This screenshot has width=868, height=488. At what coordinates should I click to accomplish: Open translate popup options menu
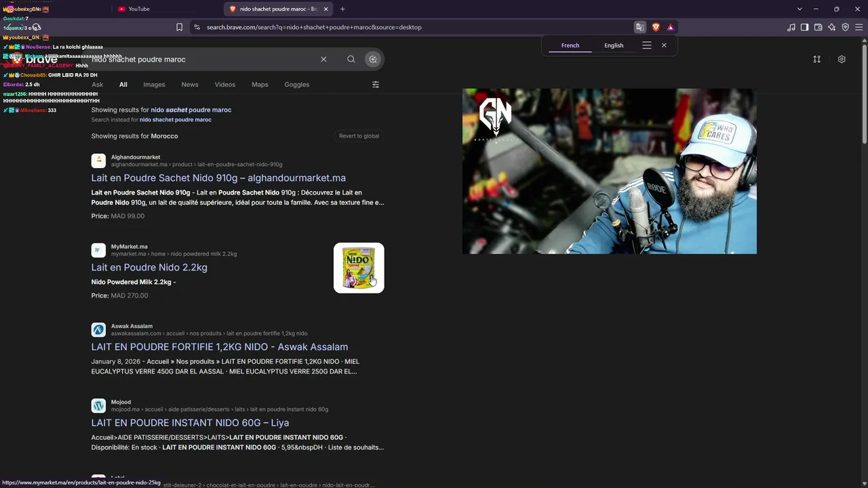pos(647,45)
